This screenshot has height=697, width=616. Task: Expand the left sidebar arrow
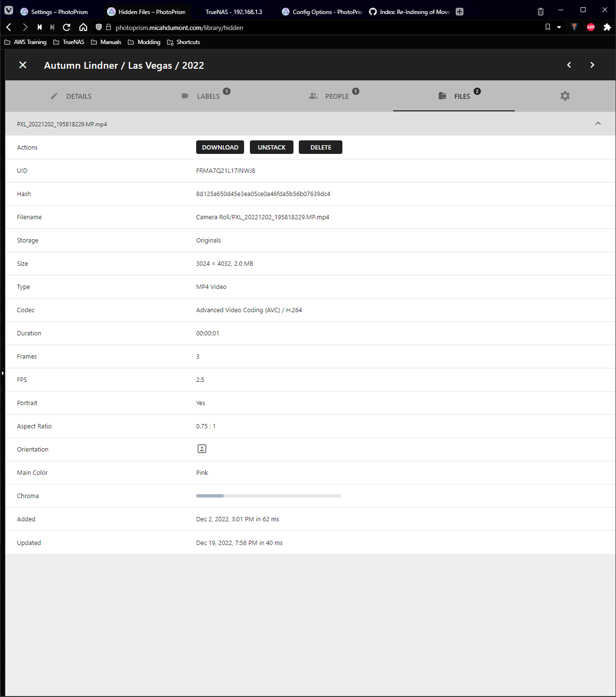point(2,373)
